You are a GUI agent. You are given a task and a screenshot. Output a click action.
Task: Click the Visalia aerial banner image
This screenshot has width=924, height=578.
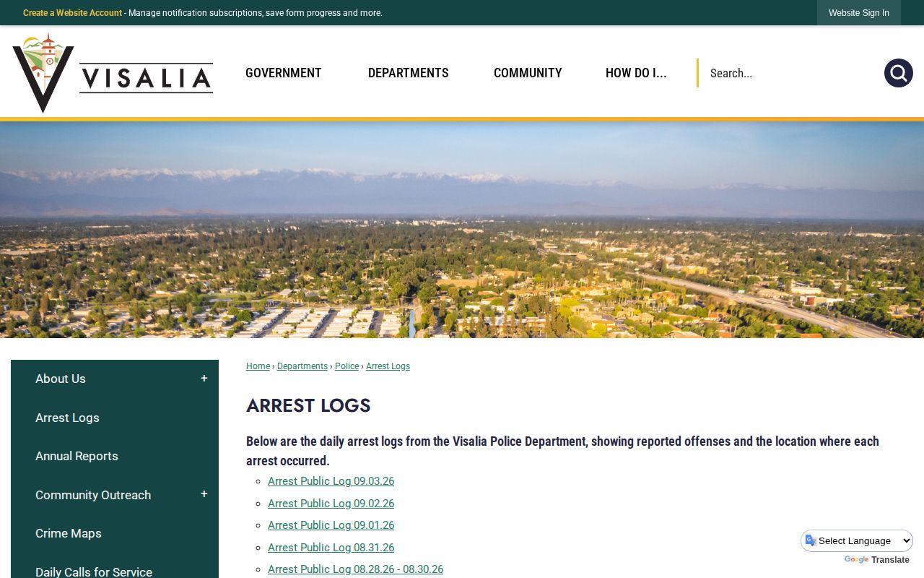pyautogui.click(x=462, y=230)
